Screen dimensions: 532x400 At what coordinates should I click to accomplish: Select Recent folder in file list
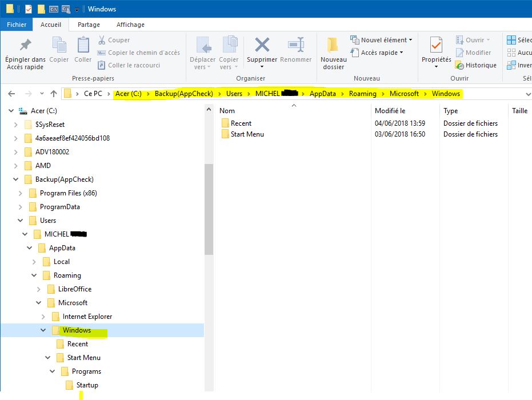tap(237, 123)
